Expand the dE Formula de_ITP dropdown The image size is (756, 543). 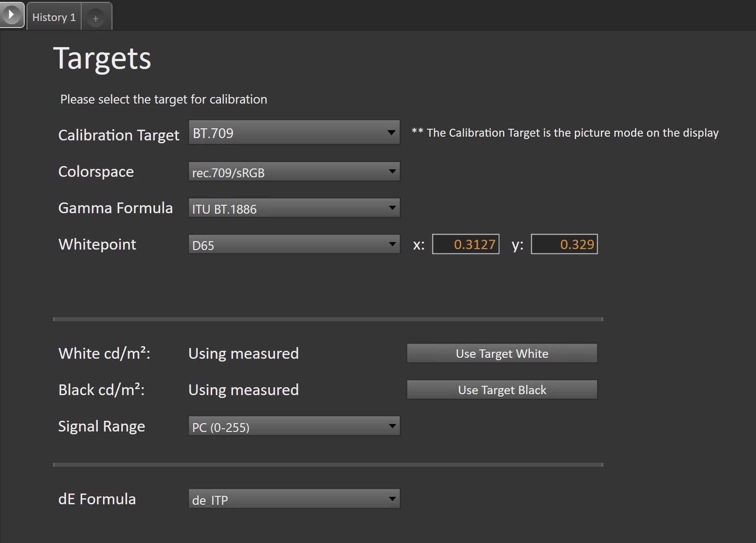tap(294, 499)
